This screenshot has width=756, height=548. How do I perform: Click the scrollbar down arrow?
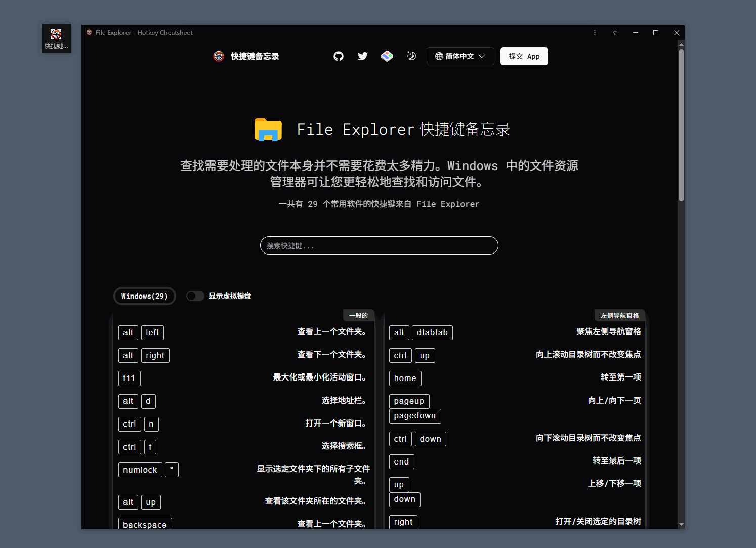point(681,525)
